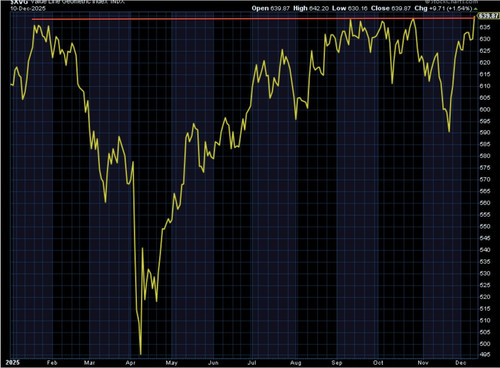
Task: Click the 10-Dec-2025 date label
Action: [x=28, y=9]
